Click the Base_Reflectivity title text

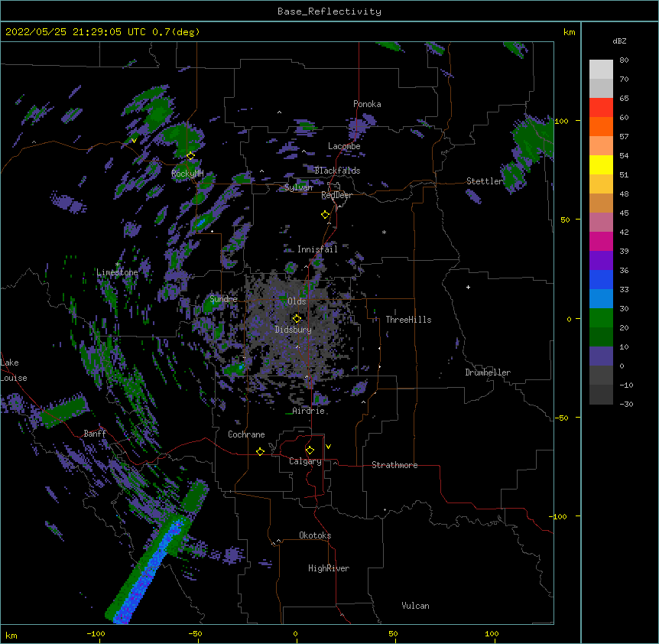point(329,11)
